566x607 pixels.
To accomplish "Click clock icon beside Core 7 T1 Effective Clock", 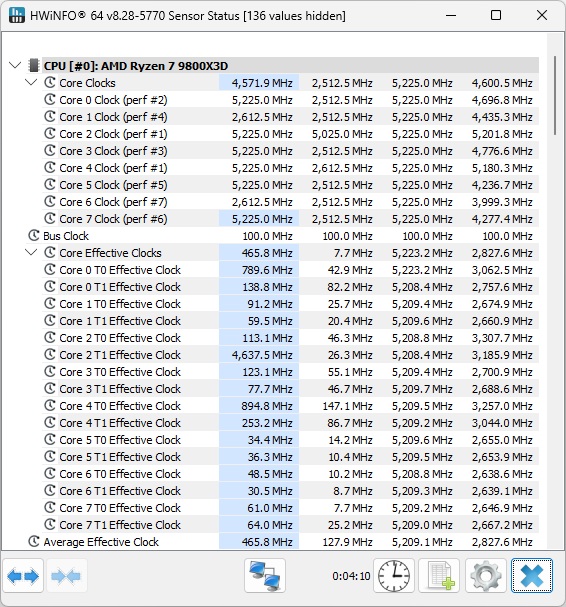I will click(x=50, y=525).
